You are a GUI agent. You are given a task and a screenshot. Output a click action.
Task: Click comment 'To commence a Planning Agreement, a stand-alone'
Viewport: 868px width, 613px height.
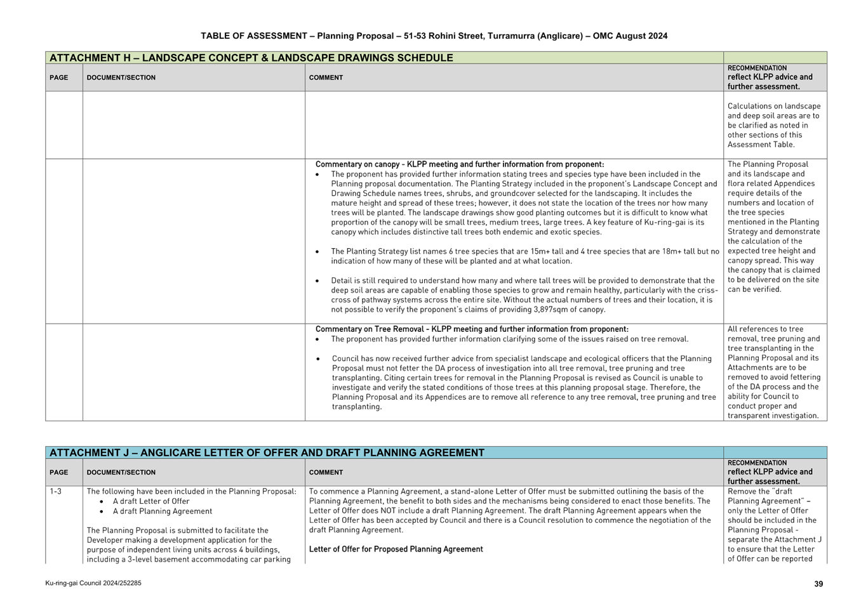(x=510, y=510)
